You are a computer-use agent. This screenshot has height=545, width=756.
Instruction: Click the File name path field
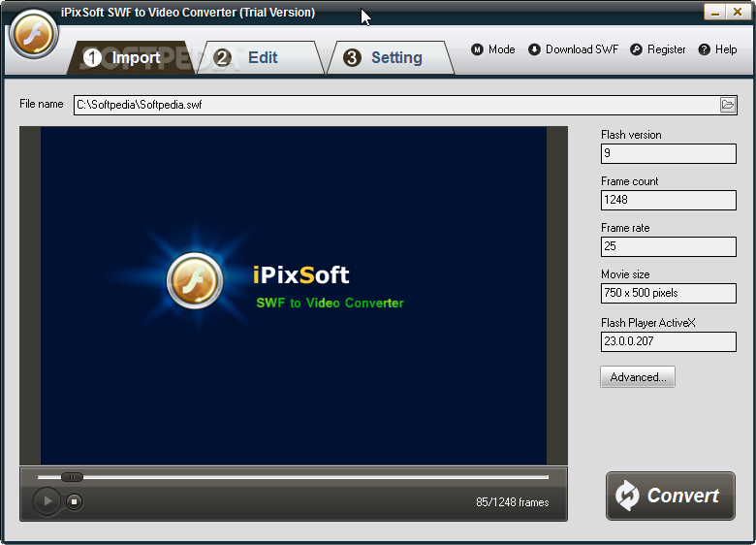click(x=396, y=105)
